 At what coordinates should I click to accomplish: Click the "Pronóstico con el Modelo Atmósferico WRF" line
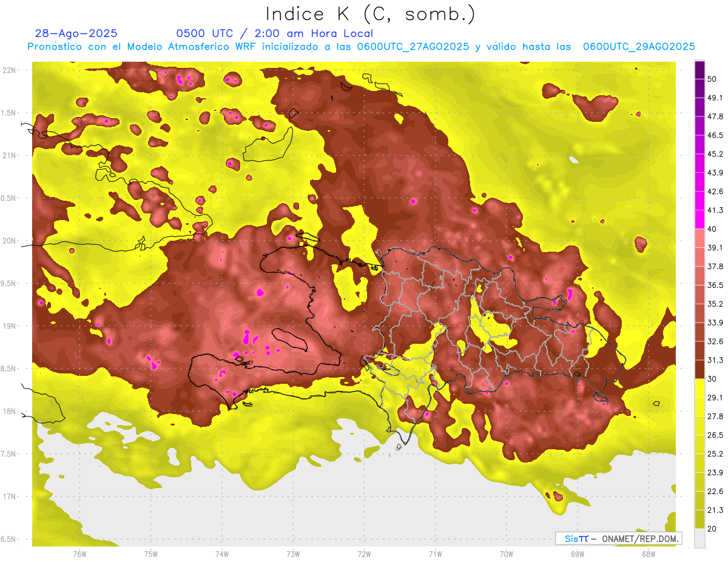click(361, 47)
